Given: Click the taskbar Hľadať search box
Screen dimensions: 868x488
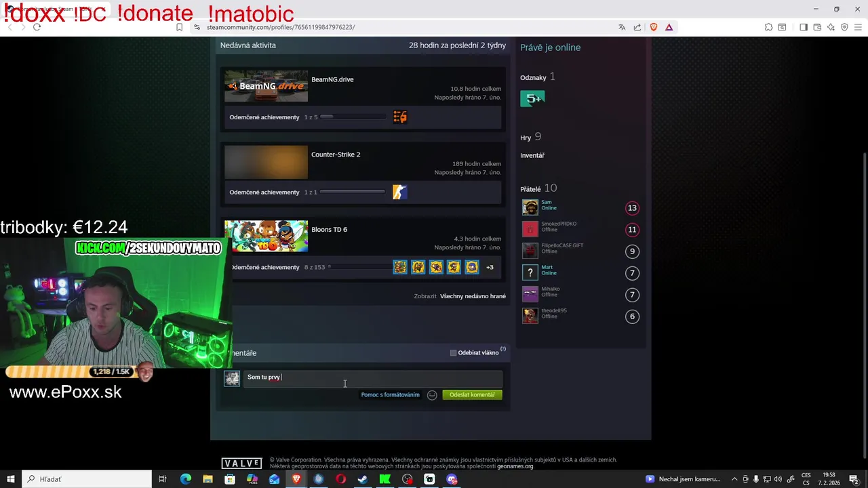Looking at the screenshot, I should [87, 479].
